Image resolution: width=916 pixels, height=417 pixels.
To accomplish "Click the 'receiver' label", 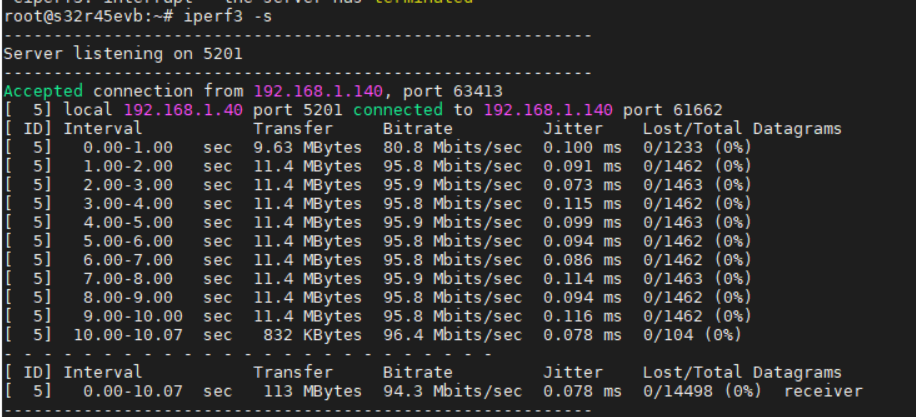I will (x=823, y=391).
